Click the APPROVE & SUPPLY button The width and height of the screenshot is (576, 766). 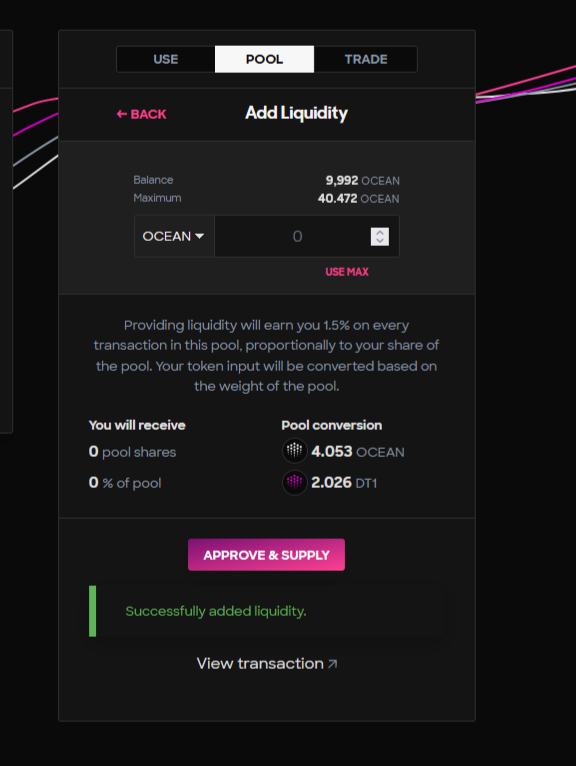[x=266, y=555]
